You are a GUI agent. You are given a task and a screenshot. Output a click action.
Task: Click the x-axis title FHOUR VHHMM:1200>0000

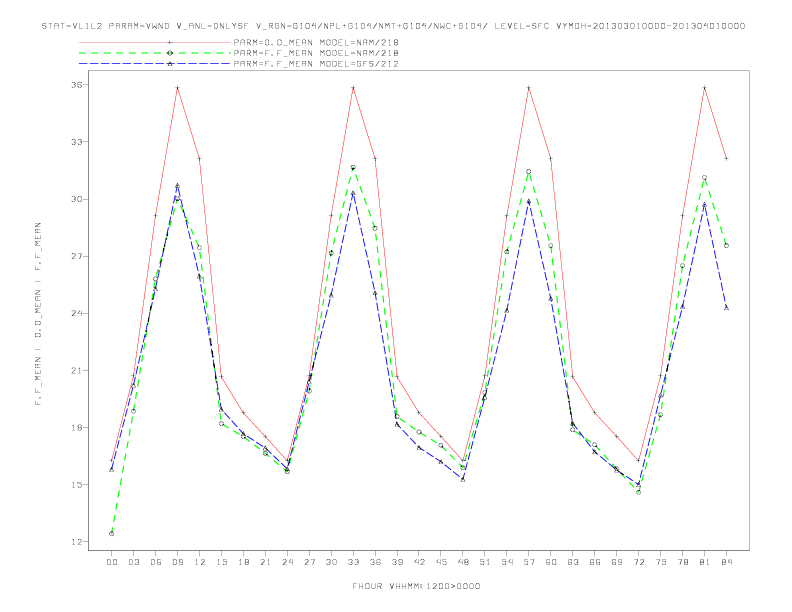[416, 586]
